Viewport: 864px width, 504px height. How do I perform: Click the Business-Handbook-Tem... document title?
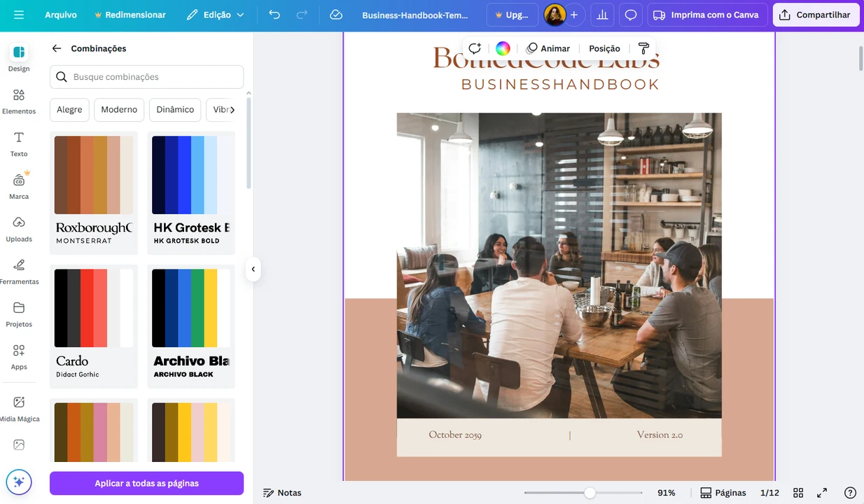click(x=415, y=15)
